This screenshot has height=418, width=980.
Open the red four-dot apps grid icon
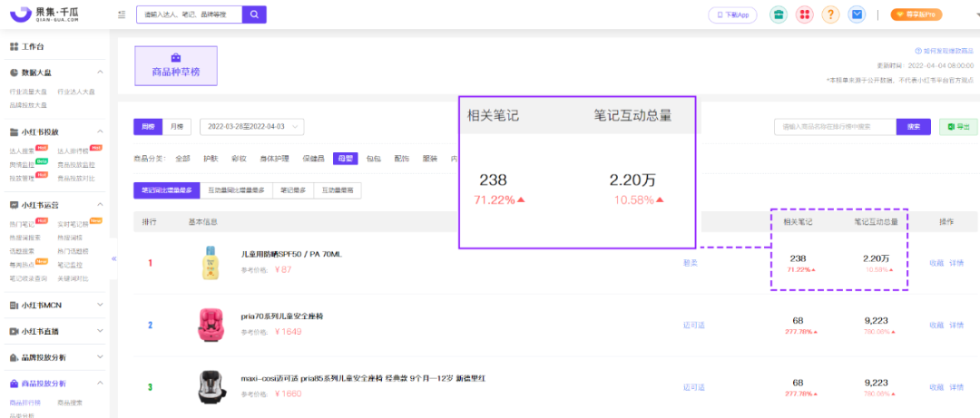[x=804, y=15]
